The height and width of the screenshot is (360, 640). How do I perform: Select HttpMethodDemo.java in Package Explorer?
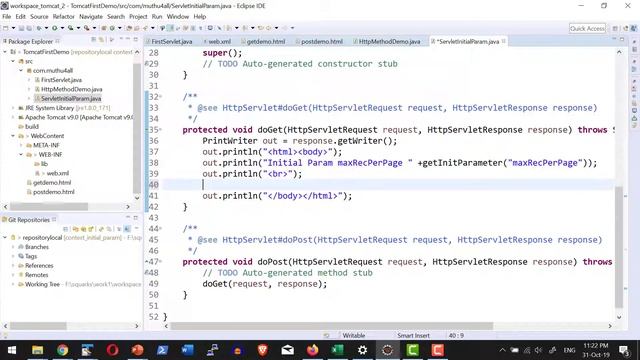point(71,89)
